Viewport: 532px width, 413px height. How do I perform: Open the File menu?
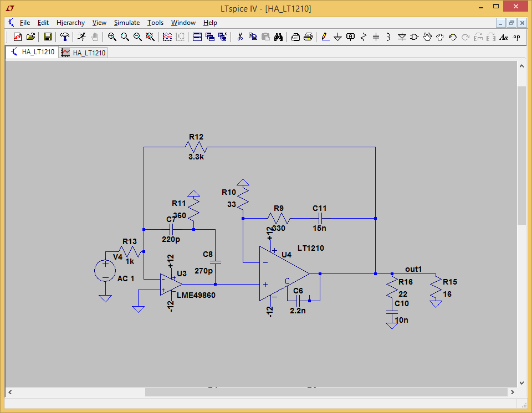(25, 23)
